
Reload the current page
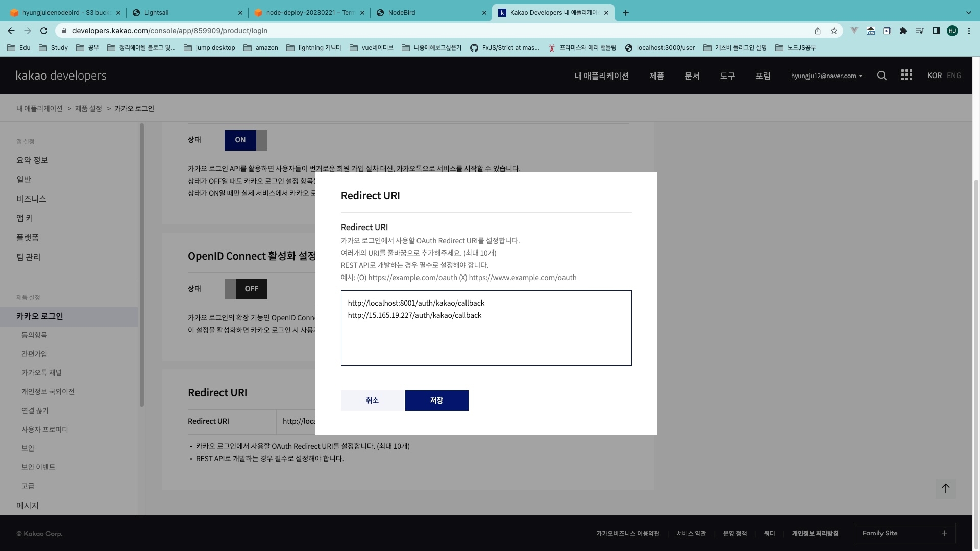(44, 31)
